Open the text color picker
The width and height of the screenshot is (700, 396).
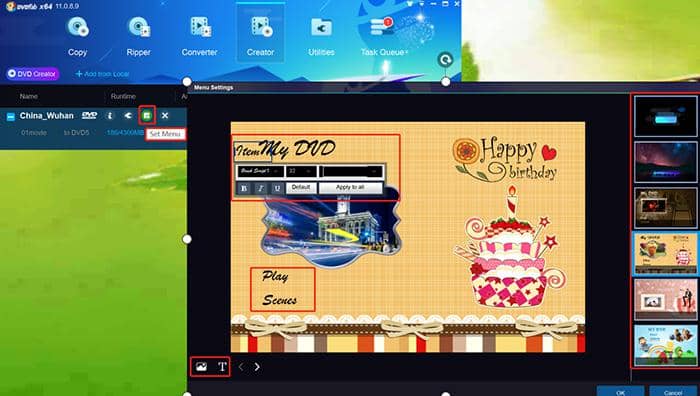point(351,171)
